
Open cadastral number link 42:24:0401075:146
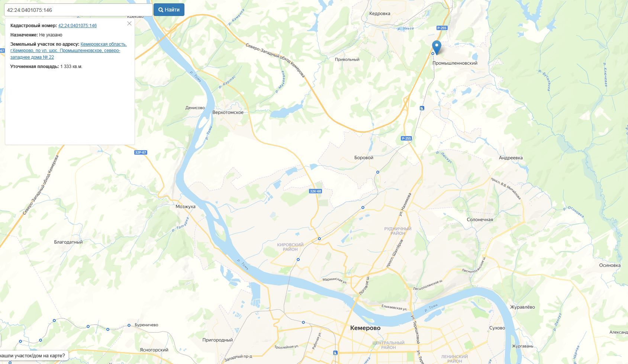(x=77, y=26)
